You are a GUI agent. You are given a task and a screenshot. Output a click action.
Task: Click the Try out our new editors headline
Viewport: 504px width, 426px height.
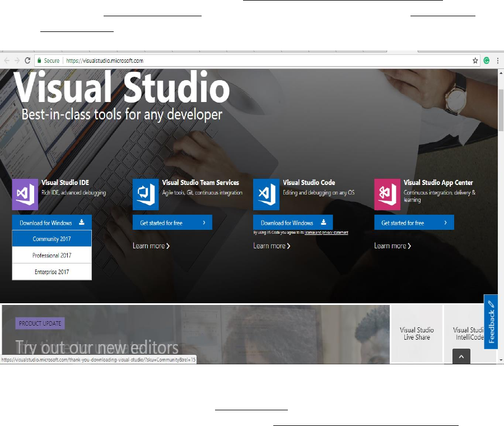(x=97, y=348)
